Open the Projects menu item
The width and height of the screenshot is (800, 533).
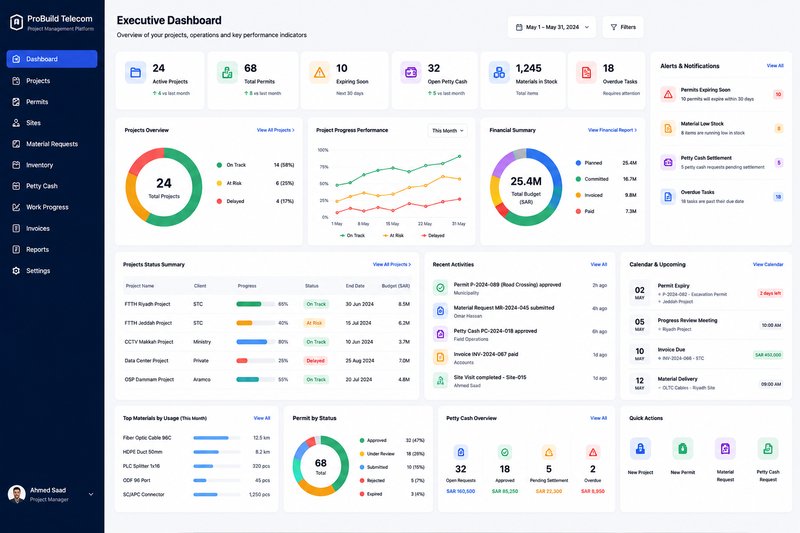click(x=52, y=81)
